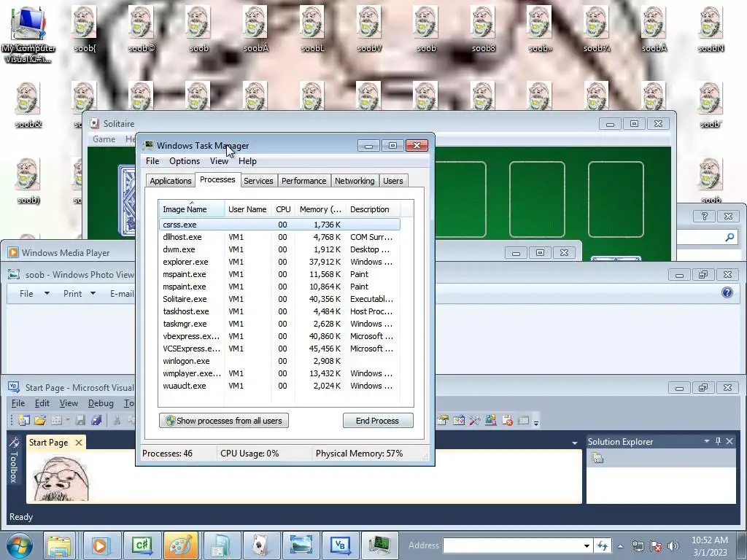This screenshot has height=560, width=747.
Task: Click the network tray icon
Action: (638, 546)
